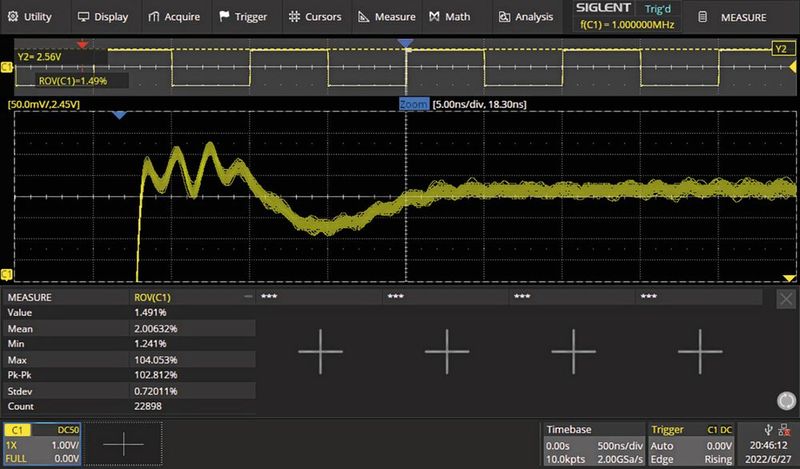Viewport: 800px width, 469px height.
Task: Open the Math menu
Action: click(x=449, y=17)
